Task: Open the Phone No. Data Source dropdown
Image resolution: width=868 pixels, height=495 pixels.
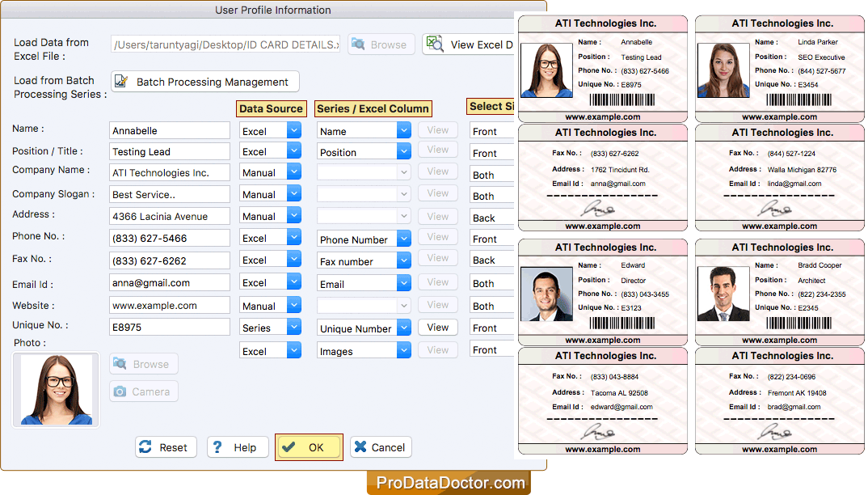Action: point(270,238)
